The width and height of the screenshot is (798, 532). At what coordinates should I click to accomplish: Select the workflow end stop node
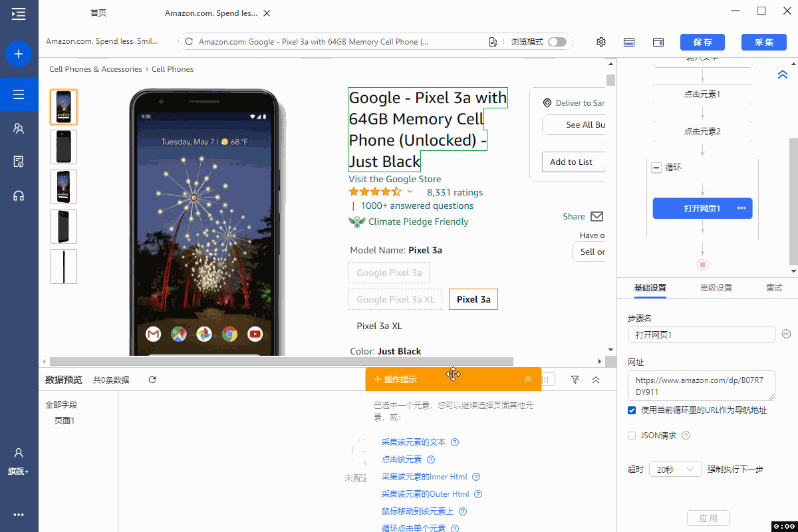[702, 265]
